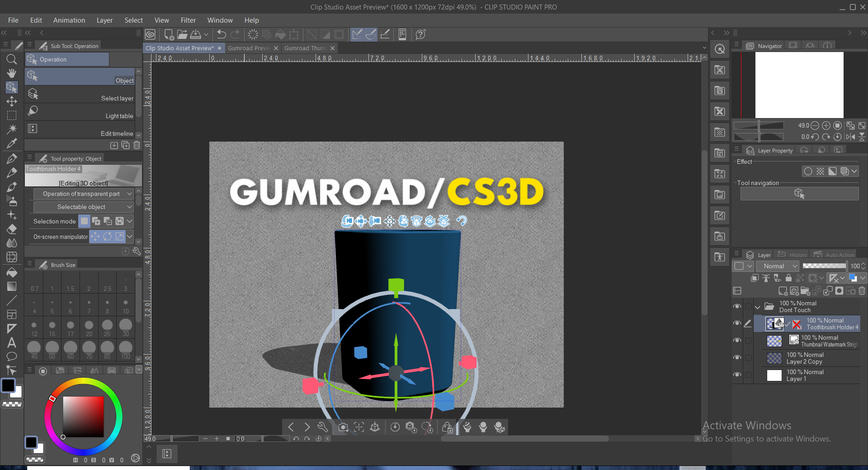
Task: Click the Navigator canvas thumbnail
Action: [799, 85]
